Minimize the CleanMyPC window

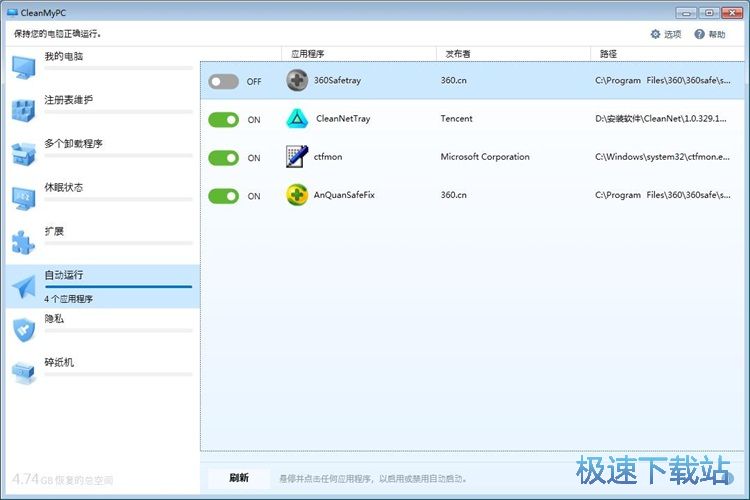pos(686,13)
